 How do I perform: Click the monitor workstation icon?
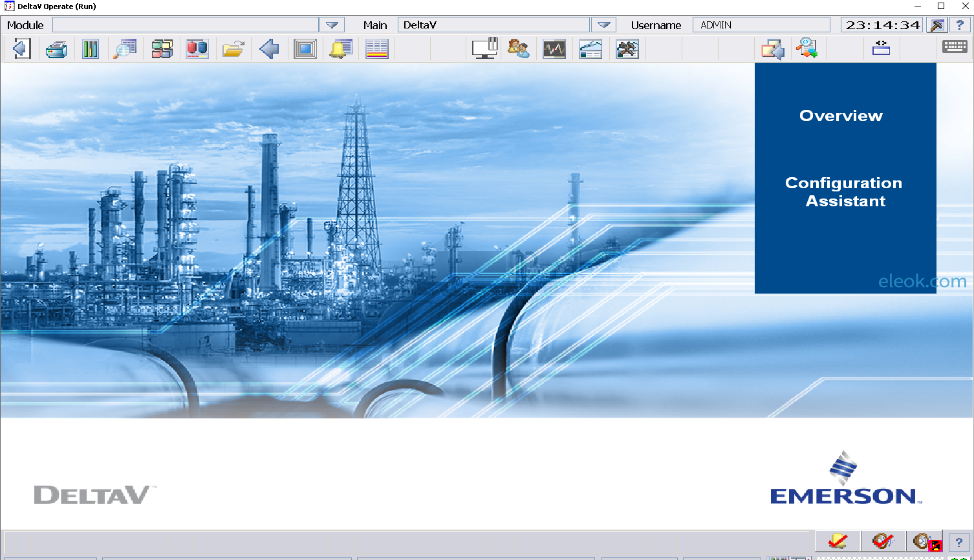[485, 48]
